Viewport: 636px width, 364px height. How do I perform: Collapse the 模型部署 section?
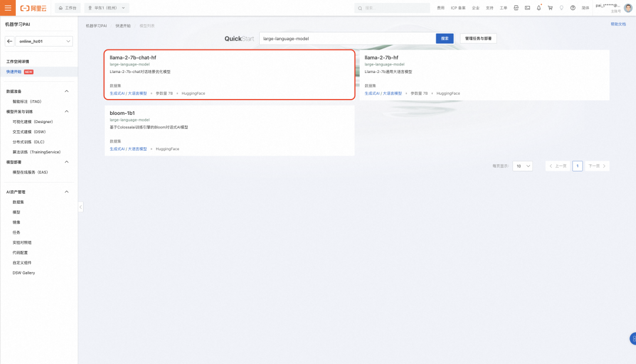tap(67, 162)
